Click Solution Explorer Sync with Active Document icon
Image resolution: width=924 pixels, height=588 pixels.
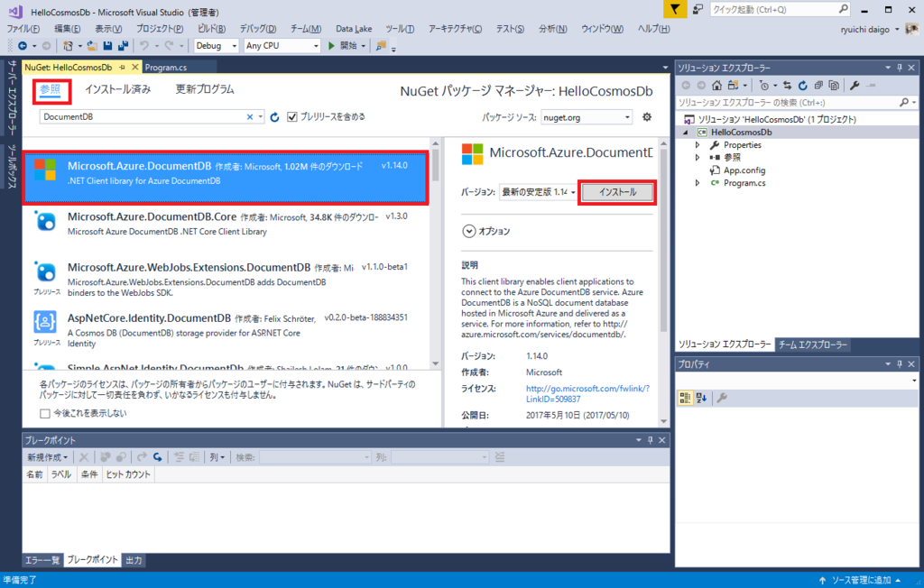pos(787,86)
